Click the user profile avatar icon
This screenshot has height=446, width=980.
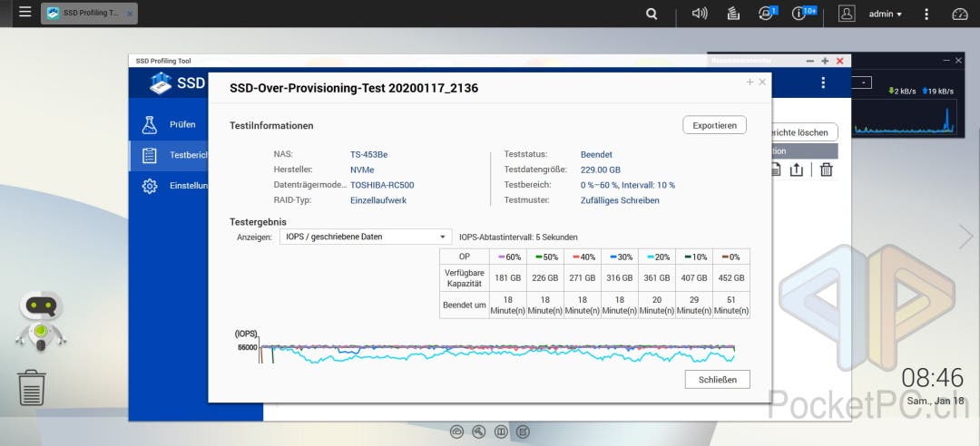click(x=847, y=13)
